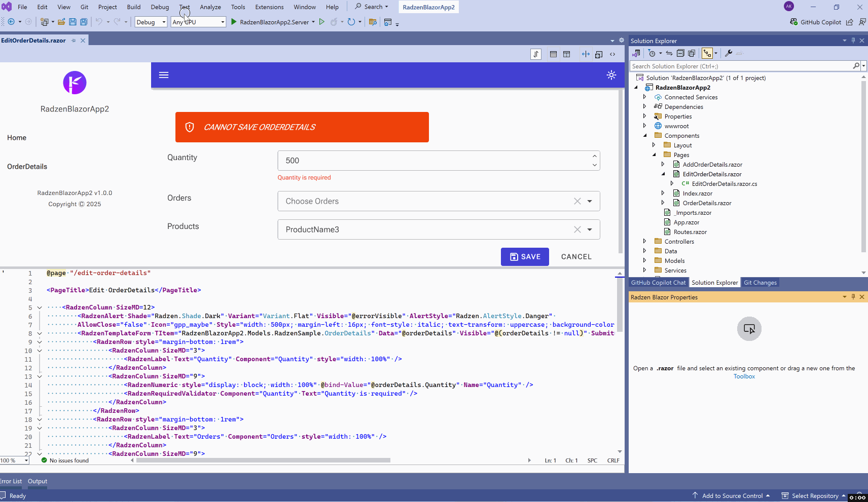
Task: Click the vertical split layout icon
Action: pyautogui.click(x=567, y=54)
